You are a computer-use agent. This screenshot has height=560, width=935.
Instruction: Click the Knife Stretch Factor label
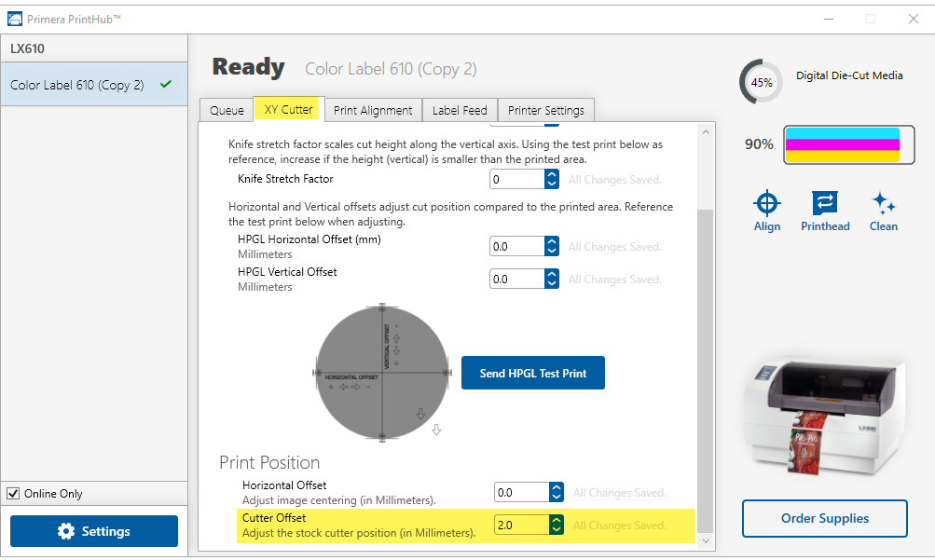[x=285, y=179]
